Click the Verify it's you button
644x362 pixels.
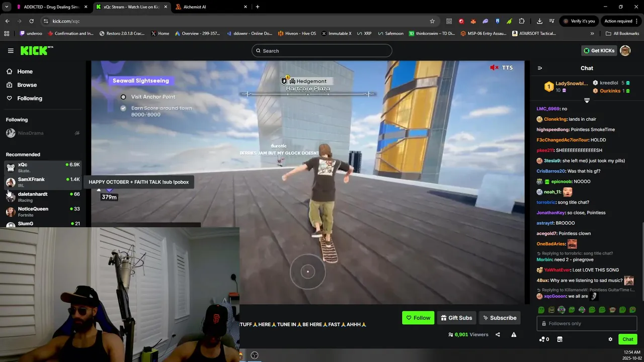point(579,21)
